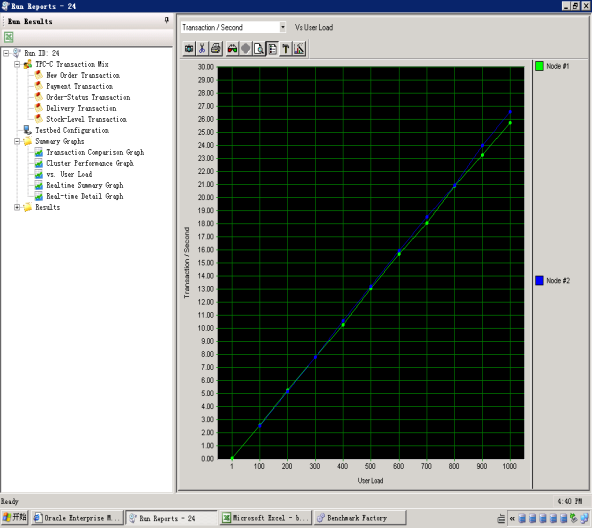Click the green Node #1 legend swatch
The width and height of the screenshot is (593, 529).
click(x=539, y=66)
